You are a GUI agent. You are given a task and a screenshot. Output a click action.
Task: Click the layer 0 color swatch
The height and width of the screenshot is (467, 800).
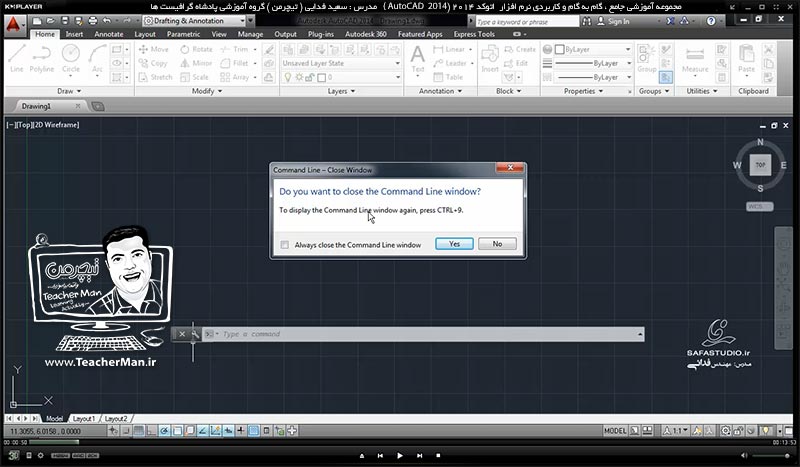tap(321, 78)
